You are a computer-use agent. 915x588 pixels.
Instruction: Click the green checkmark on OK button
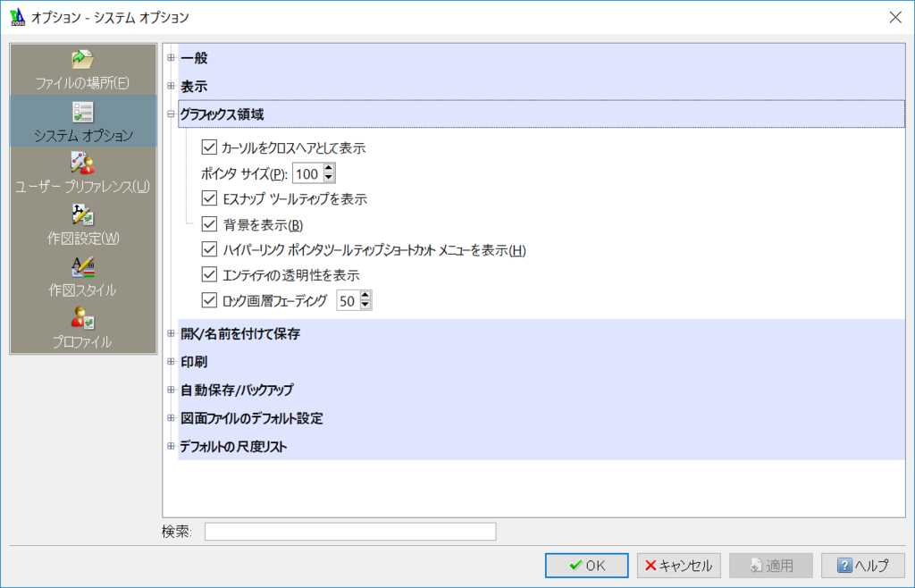point(575,566)
